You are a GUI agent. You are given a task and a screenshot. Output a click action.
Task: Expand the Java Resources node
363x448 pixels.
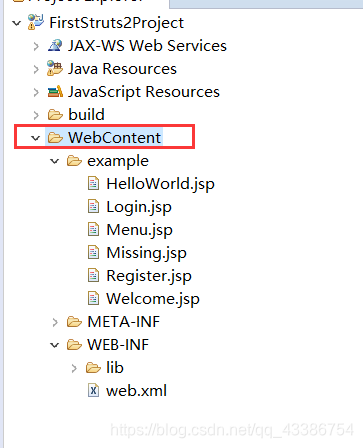point(36,69)
